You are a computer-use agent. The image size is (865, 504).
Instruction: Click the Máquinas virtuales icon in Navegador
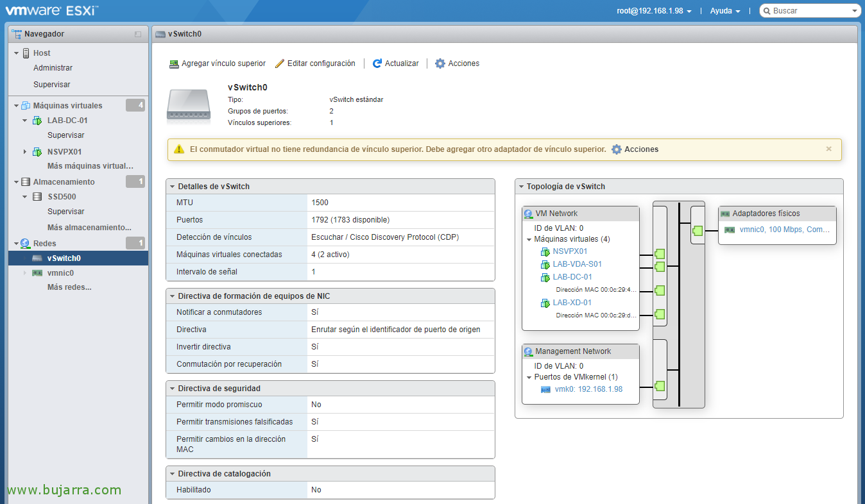[x=26, y=106]
